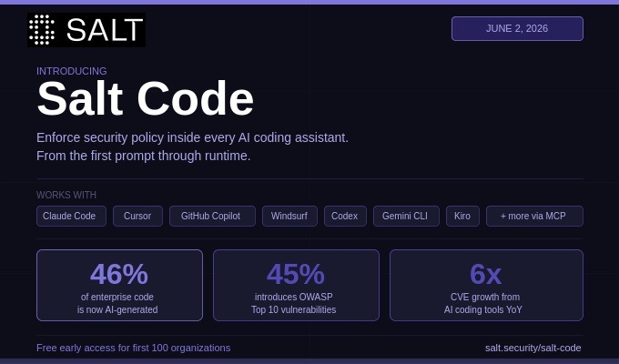619x364 pixels.
Task: Click the WORKS WITH section label
Action: 66,195
